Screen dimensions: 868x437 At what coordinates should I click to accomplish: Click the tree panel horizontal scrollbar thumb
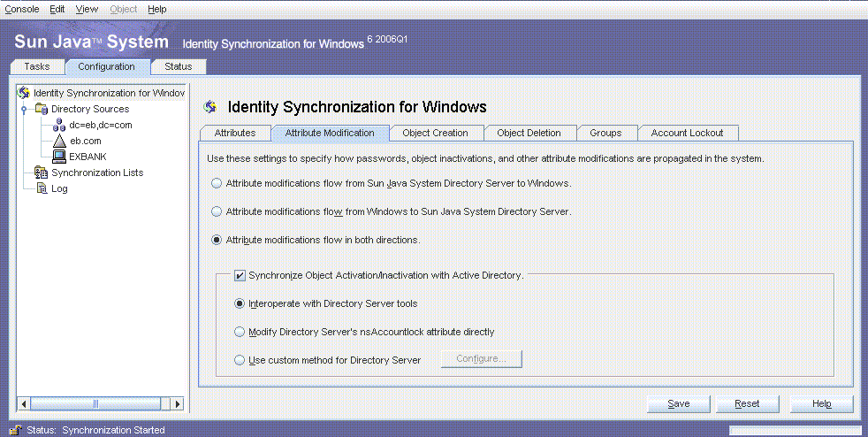[x=95, y=403]
